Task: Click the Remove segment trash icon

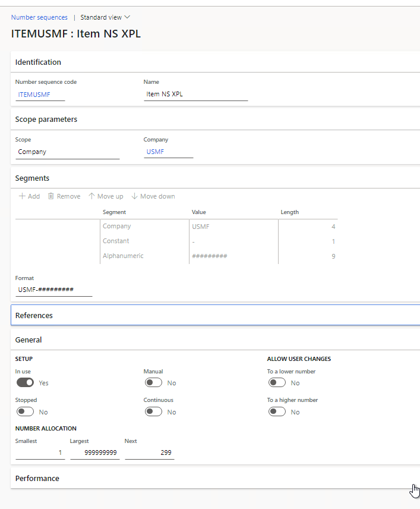Action: pos(51,196)
